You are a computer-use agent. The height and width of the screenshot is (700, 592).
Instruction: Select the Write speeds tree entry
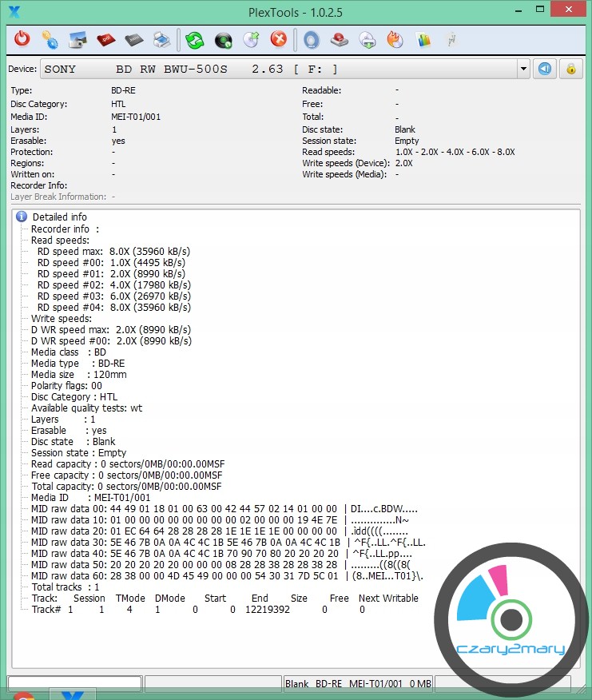[61, 318]
